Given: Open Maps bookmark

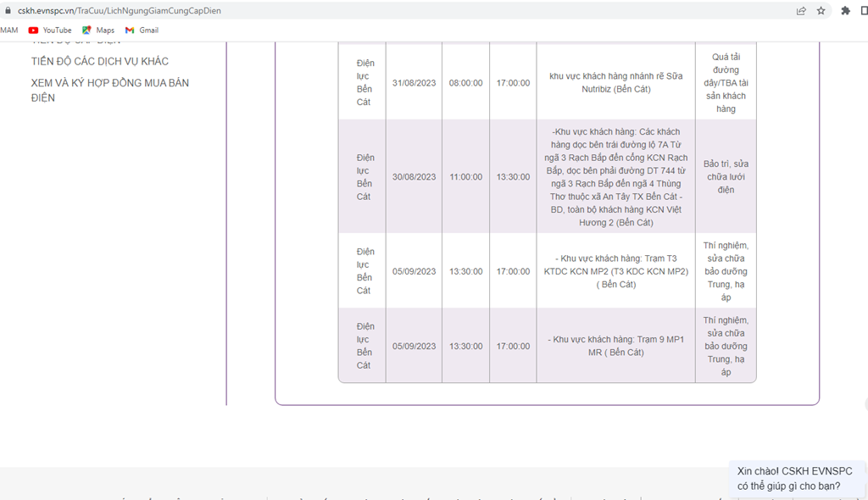Looking at the screenshot, I should click(x=98, y=30).
